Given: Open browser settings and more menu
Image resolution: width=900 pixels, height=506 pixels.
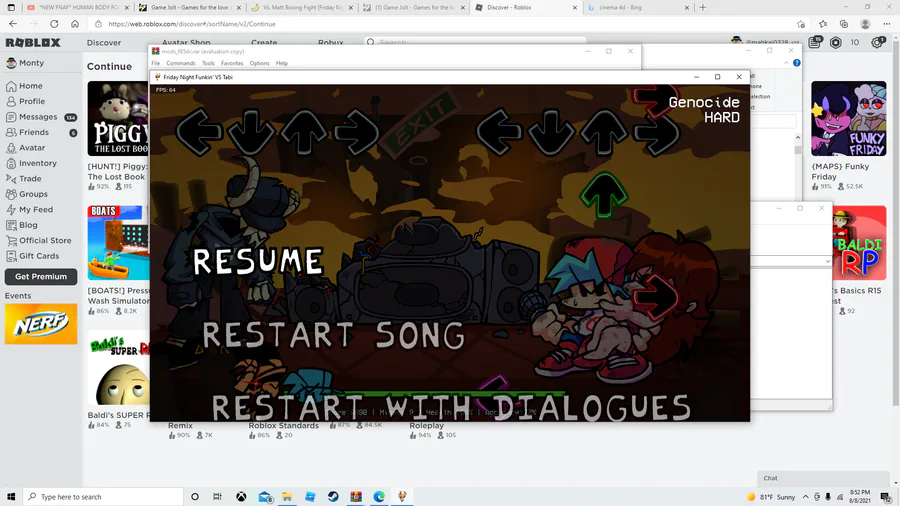Looking at the screenshot, I should tap(887, 24).
